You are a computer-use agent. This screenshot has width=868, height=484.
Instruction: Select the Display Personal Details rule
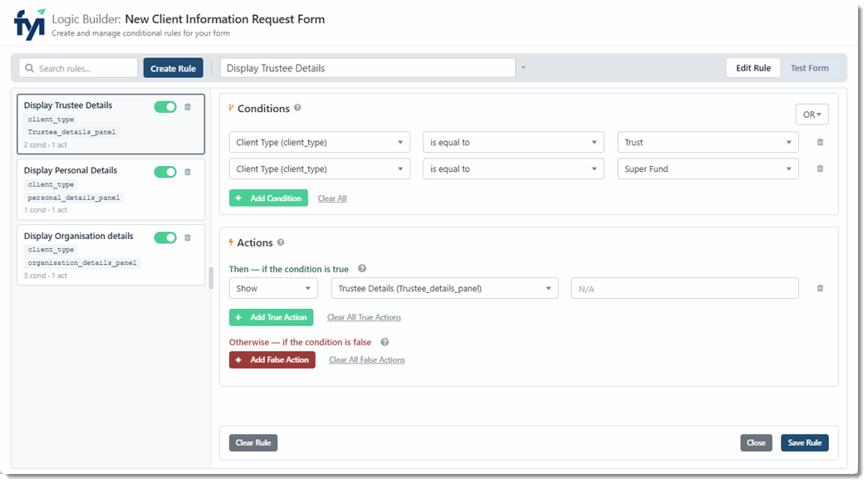110,190
